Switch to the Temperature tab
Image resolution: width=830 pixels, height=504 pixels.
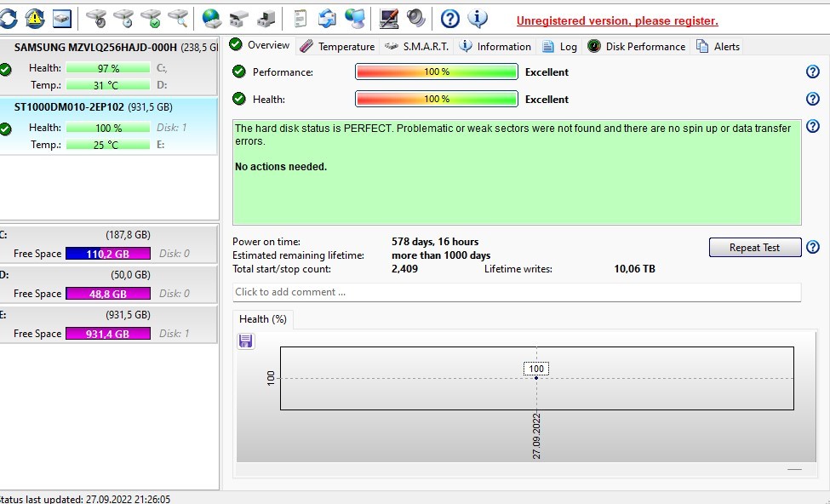[337, 46]
